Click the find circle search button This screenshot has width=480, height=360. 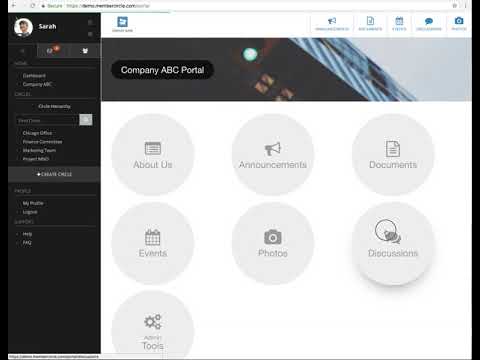tap(86, 120)
